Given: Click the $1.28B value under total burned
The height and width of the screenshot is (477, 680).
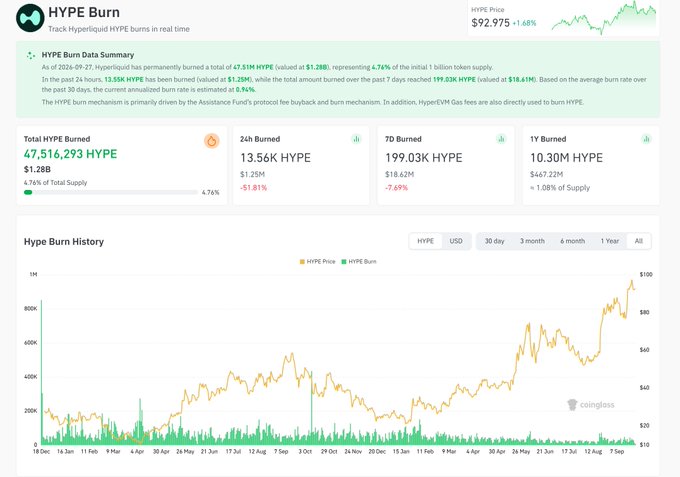Looking at the screenshot, I should pyautogui.click(x=37, y=170).
